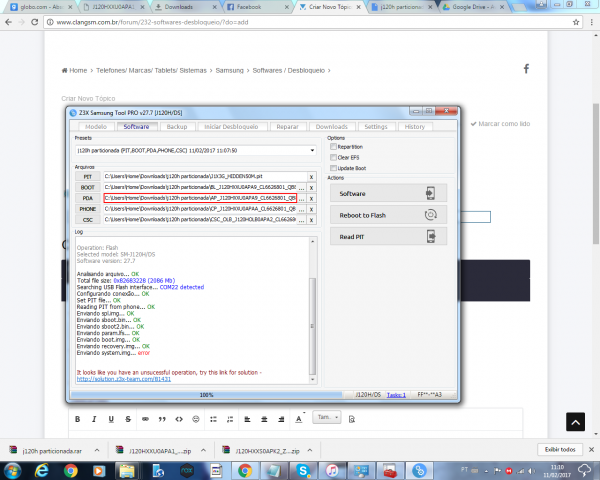600x480 pixels.
Task: Open the Chrome menu with three dots
Action: click(592, 22)
